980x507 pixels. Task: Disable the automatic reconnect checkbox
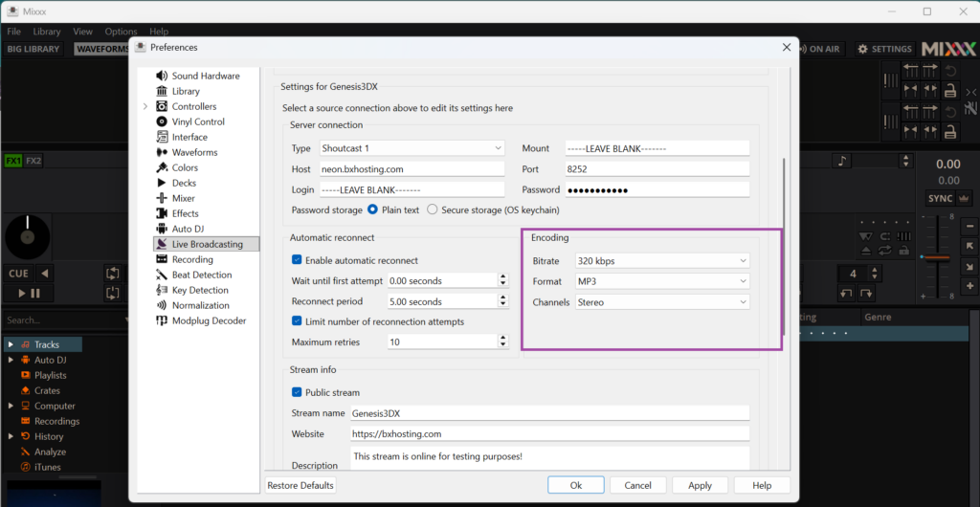click(298, 260)
